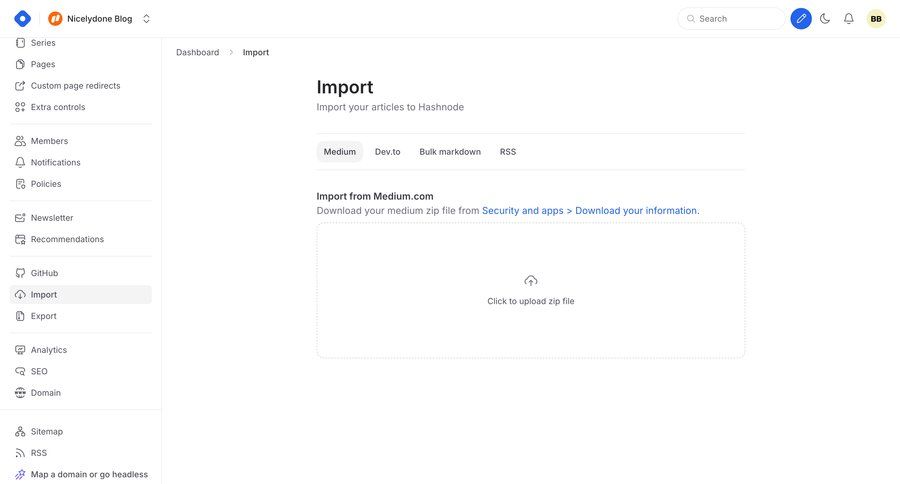900x484 pixels.
Task: Open notifications bell in the top bar
Action: (848, 18)
